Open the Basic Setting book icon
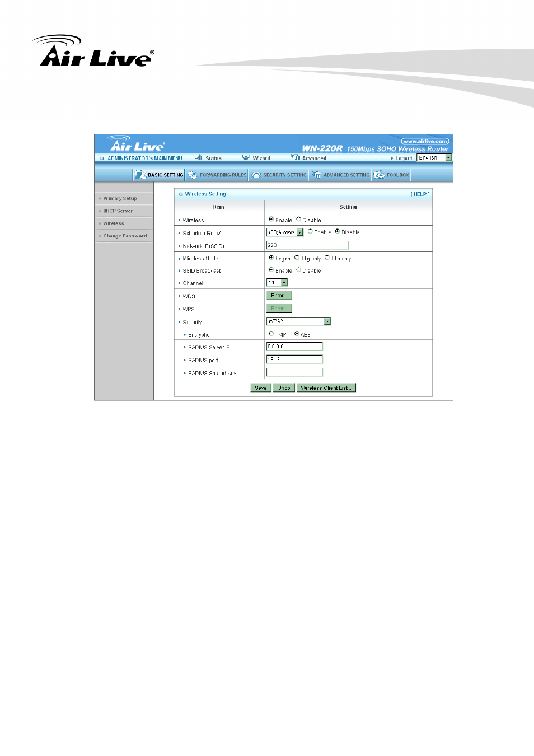This screenshot has height=756, width=534. click(140, 175)
